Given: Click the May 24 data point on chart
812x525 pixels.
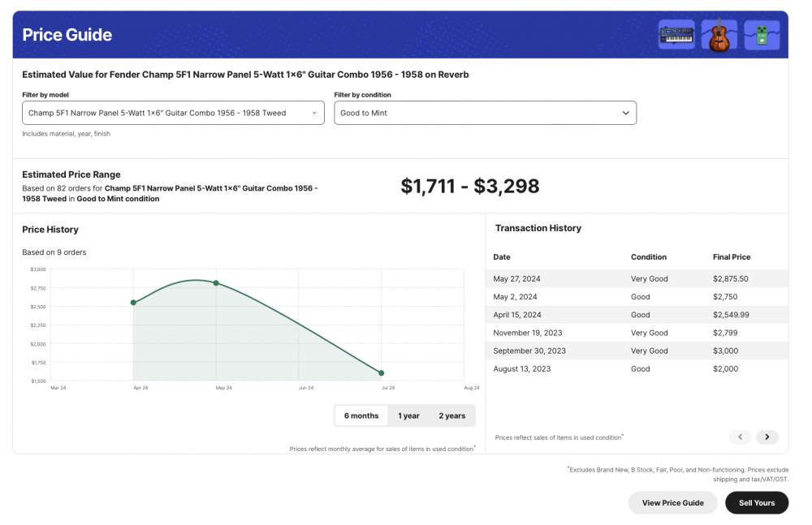Looking at the screenshot, I should tap(216, 283).
